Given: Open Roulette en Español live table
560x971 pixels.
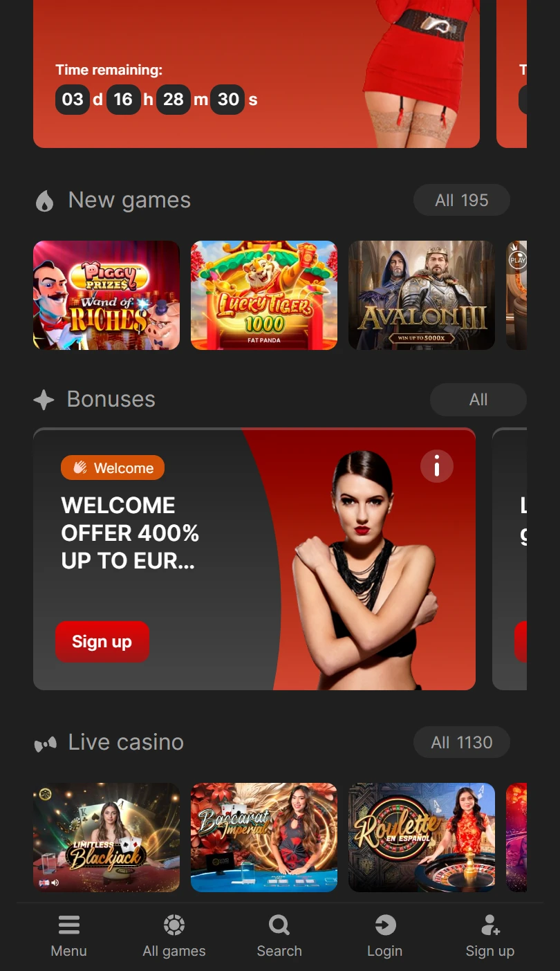Looking at the screenshot, I should pyautogui.click(x=422, y=838).
